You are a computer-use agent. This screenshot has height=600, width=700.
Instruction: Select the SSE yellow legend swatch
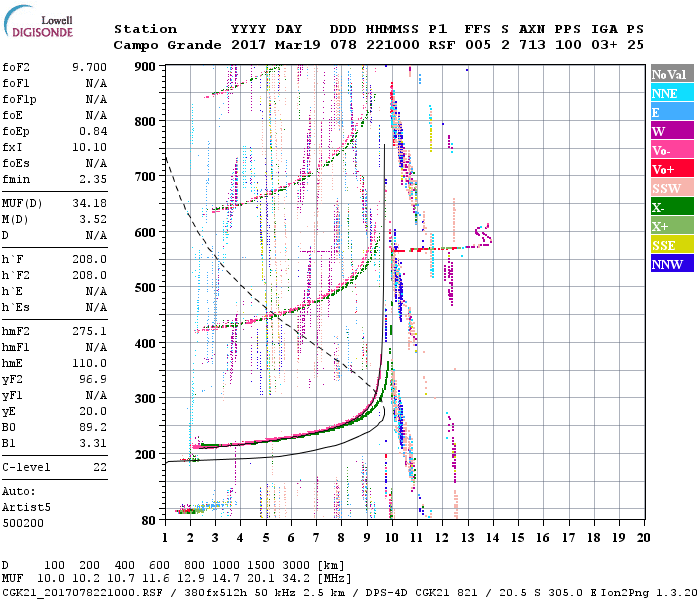pos(672,245)
